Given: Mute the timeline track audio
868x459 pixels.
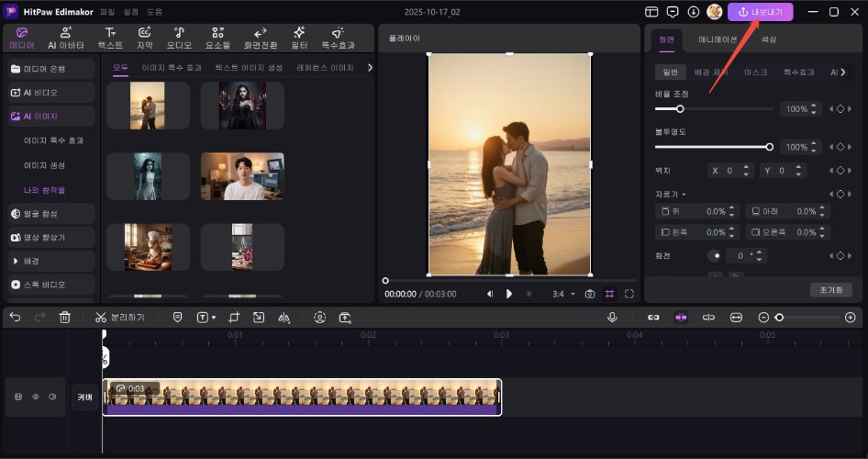Looking at the screenshot, I should 52,397.
